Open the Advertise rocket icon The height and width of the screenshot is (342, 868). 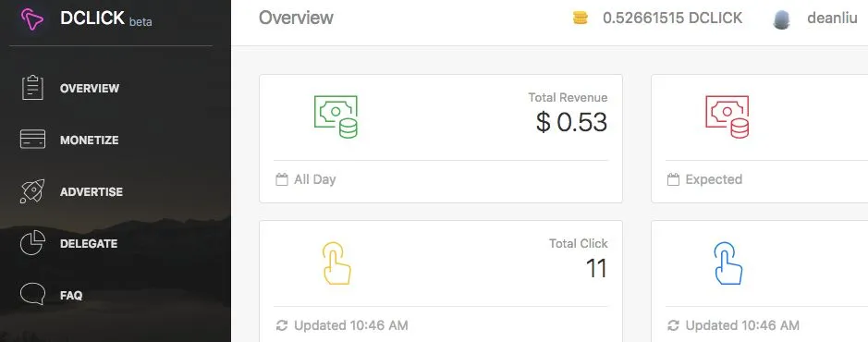32,191
